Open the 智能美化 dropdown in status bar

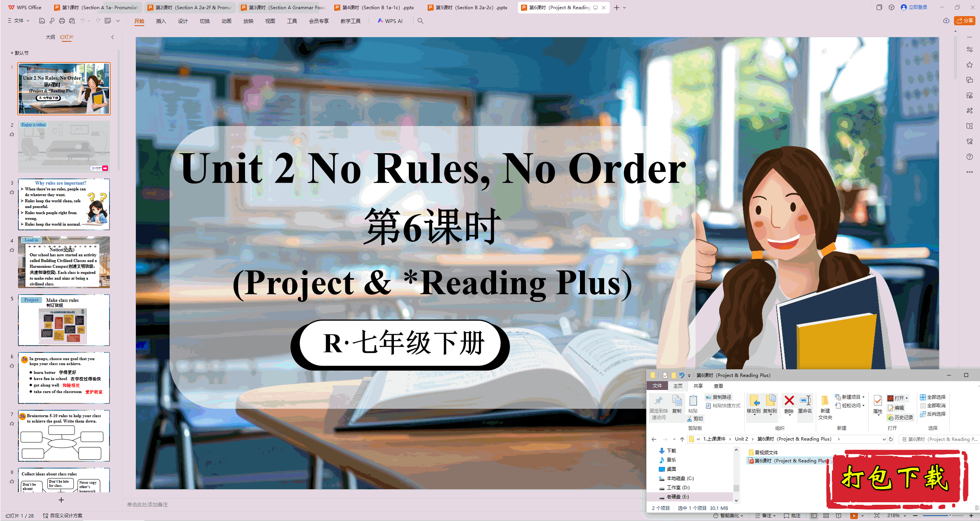point(728,516)
